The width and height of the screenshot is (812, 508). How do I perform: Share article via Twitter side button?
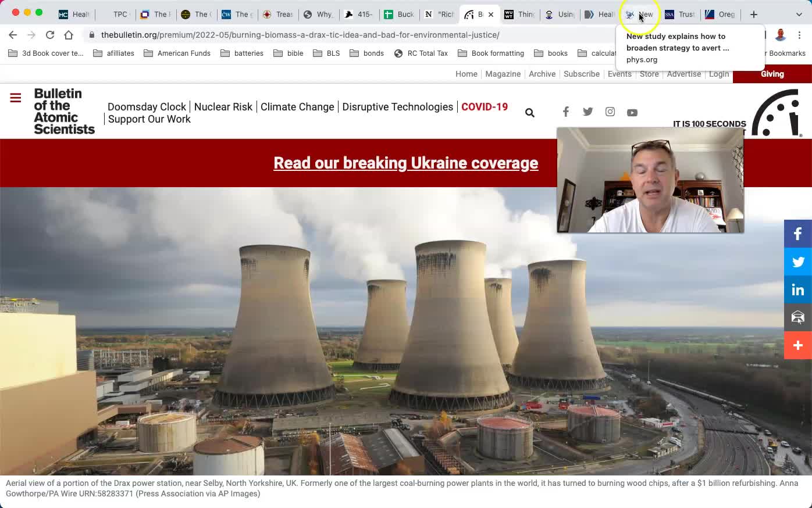(798, 262)
